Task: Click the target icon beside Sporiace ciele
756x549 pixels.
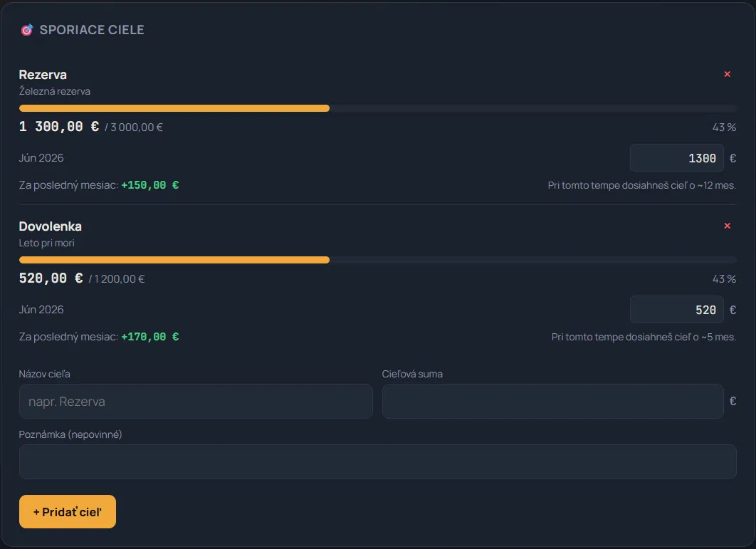Action: point(27,30)
